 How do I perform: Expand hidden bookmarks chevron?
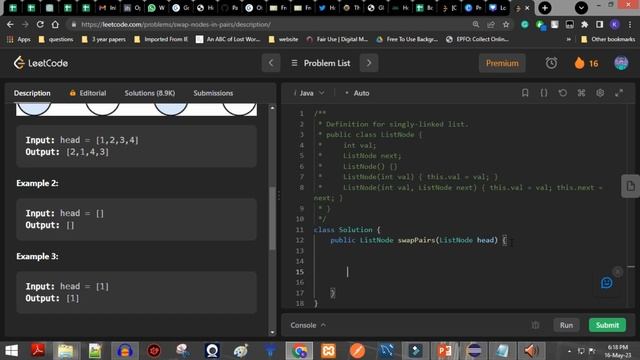[568, 40]
